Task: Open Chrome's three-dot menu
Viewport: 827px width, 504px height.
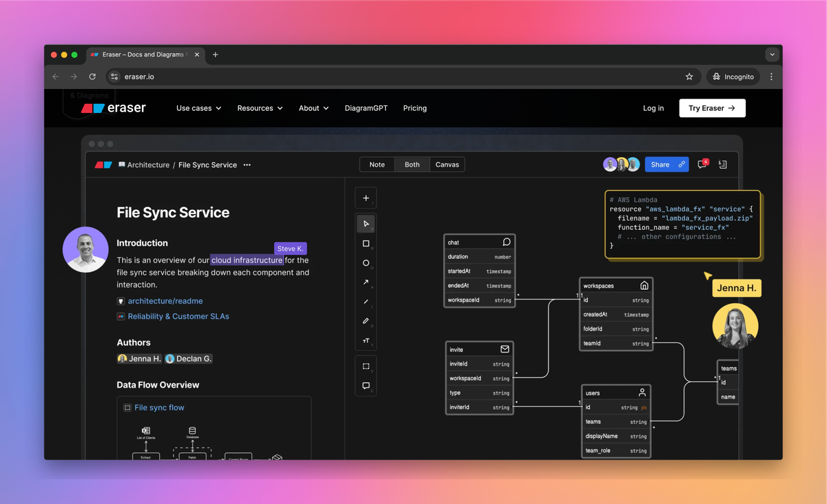Action: tap(771, 76)
